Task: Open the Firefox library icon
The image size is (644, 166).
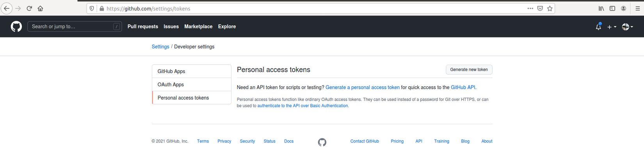Action: click(x=601, y=9)
